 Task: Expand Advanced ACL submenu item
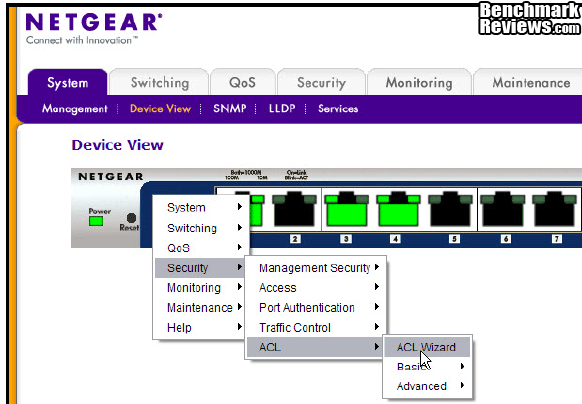click(427, 386)
